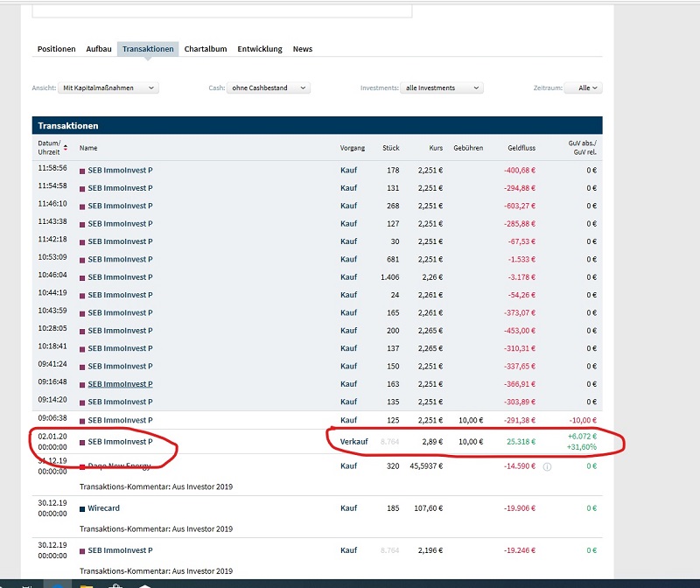Switch to the Aufbau tab
This screenshot has width=700, height=588.
pyautogui.click(x=99, y=49)
